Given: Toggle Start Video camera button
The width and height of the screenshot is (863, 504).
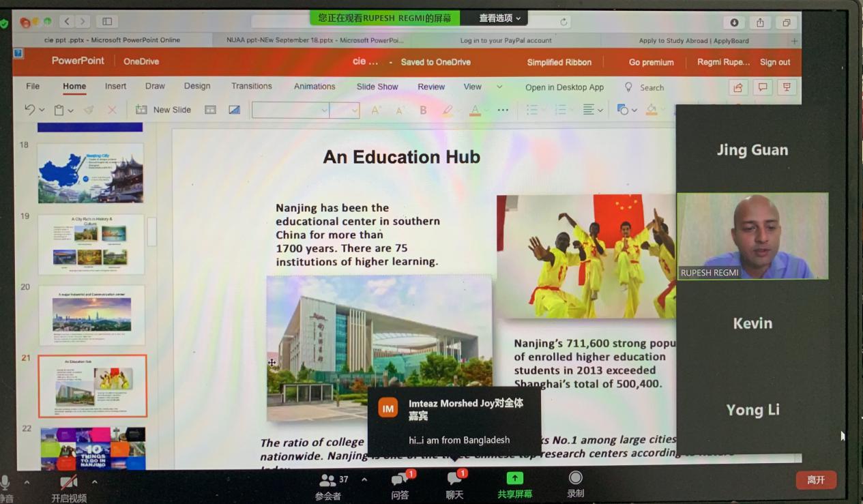Looking at the screenshot, I should coord(68,483).
